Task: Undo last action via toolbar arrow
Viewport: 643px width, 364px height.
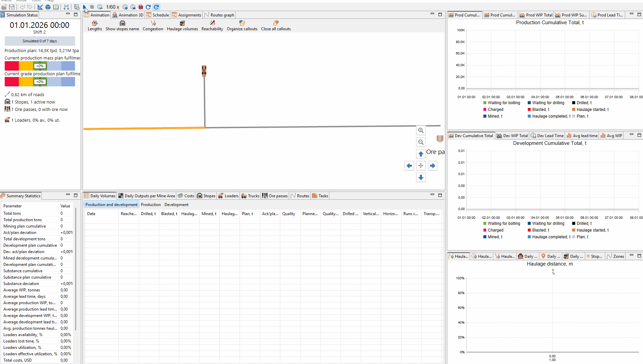Action: 22,7
